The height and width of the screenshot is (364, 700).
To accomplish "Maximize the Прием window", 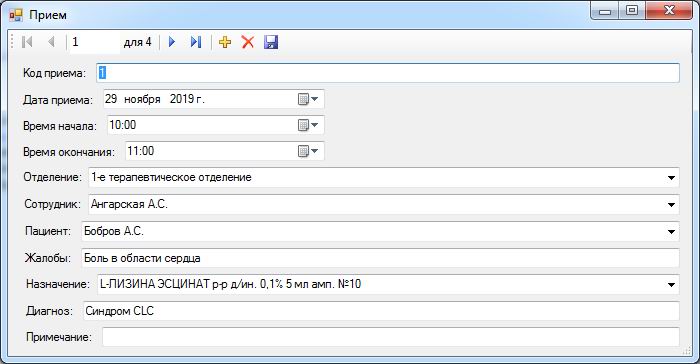I will click(632, 11).
